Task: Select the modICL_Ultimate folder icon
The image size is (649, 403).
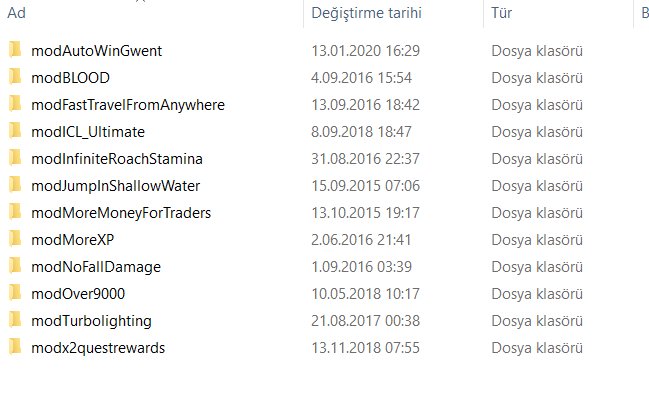Action: click(15, 131)
